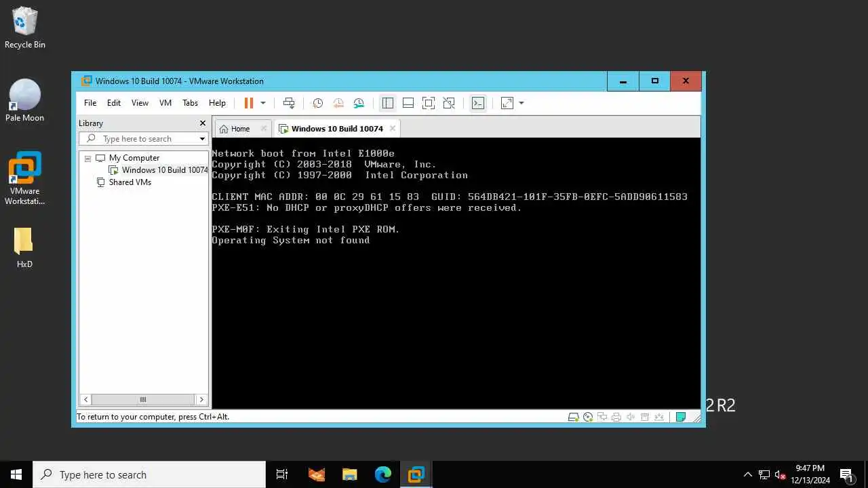Toggle Unity mode icon

pos(449,103)
